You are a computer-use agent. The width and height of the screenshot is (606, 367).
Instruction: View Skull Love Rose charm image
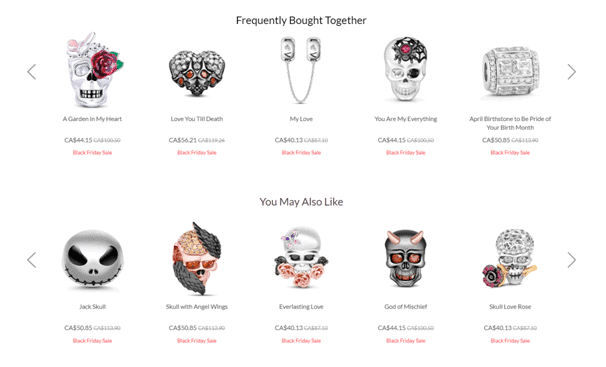510,258
